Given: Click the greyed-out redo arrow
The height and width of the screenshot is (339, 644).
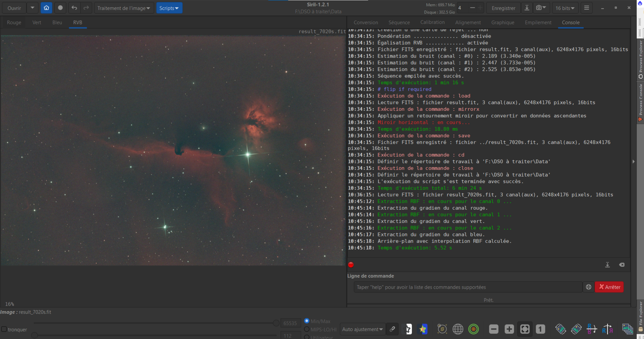Looking at the screenshot, I should coord(86,8).
